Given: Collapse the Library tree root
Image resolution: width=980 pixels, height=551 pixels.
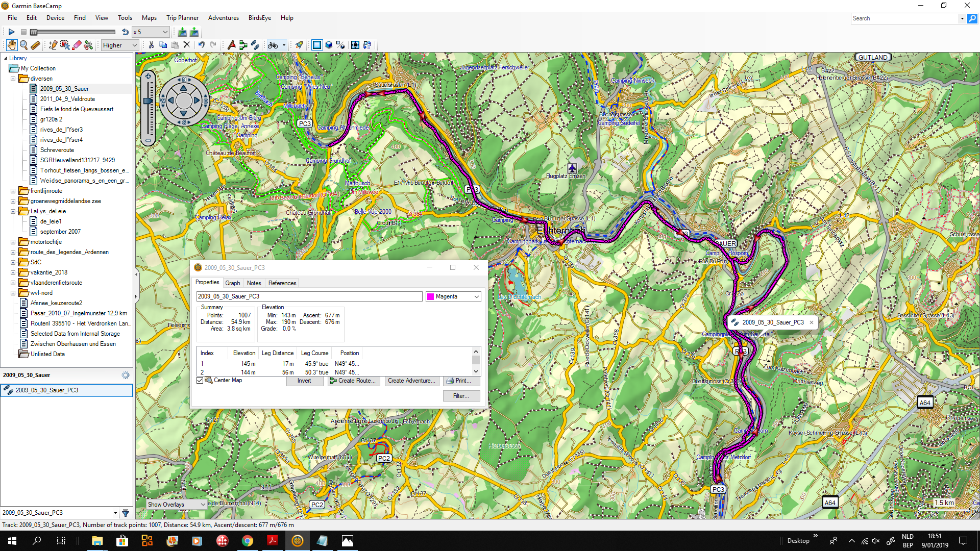Looking at the screenshot, I should pos(6,58).
